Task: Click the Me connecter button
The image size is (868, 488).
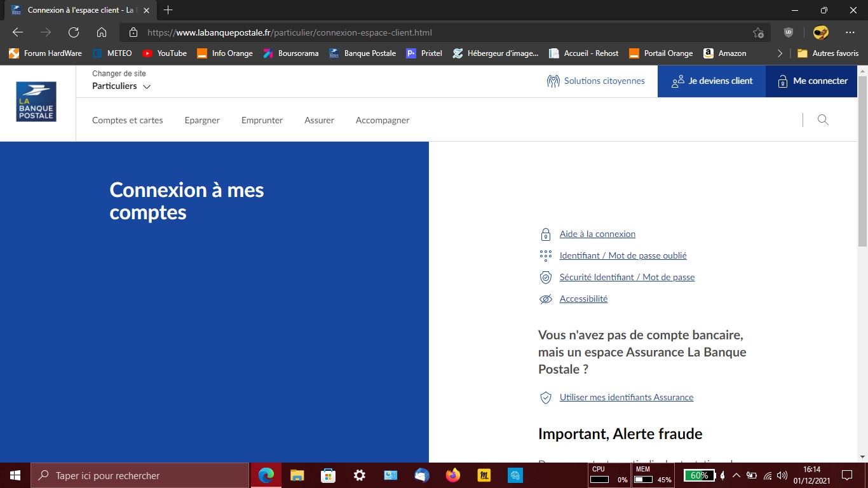Action: pos(812,81)
